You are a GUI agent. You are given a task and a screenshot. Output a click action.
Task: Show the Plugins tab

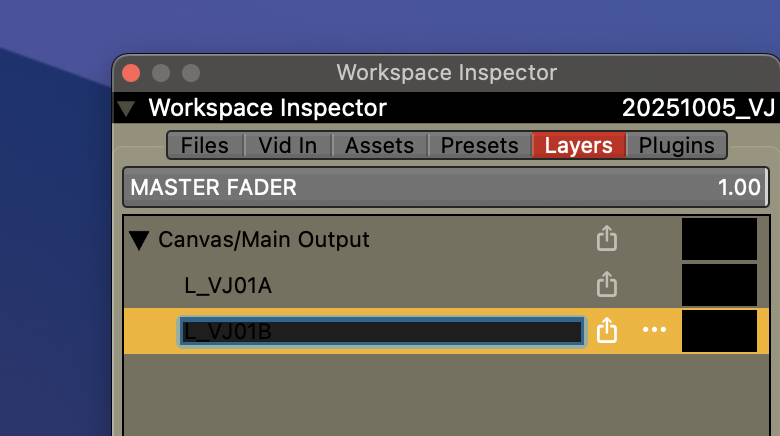click(676, 145)
